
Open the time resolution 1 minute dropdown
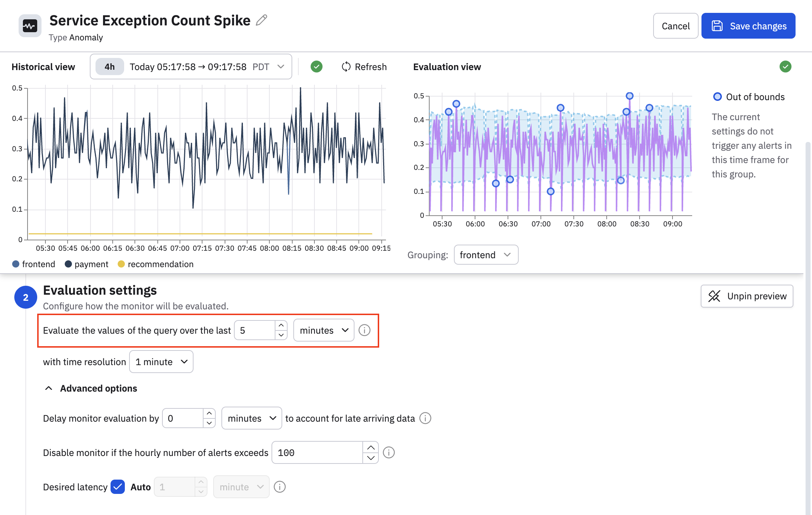[x=161, y=362]
